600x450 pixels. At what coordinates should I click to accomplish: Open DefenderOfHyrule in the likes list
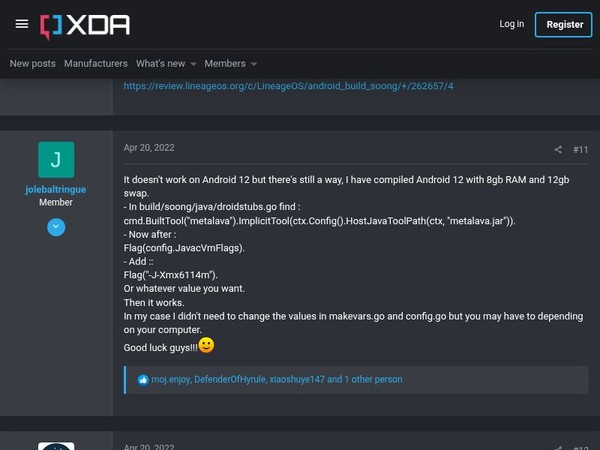[x=230, y=380]
